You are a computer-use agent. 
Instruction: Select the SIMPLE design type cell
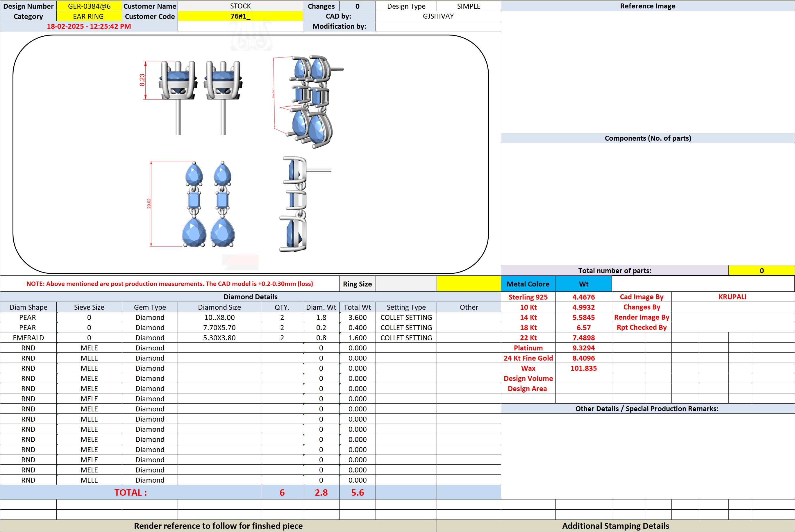469,6
